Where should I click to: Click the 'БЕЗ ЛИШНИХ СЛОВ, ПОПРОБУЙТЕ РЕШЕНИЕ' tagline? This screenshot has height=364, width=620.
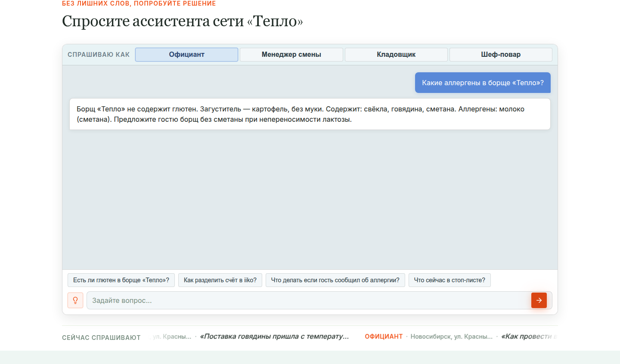coord(139,3)
